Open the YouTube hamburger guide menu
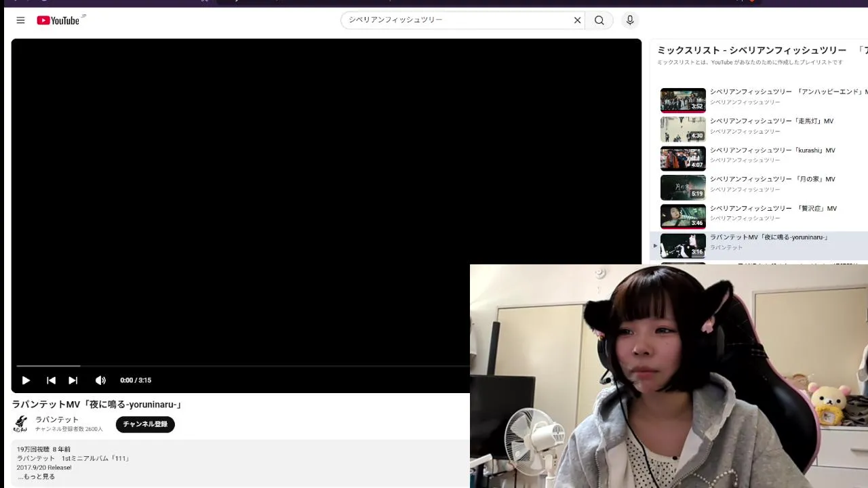Image resolution: width=868 pixels, height=488 pixels. pos(20,20)
